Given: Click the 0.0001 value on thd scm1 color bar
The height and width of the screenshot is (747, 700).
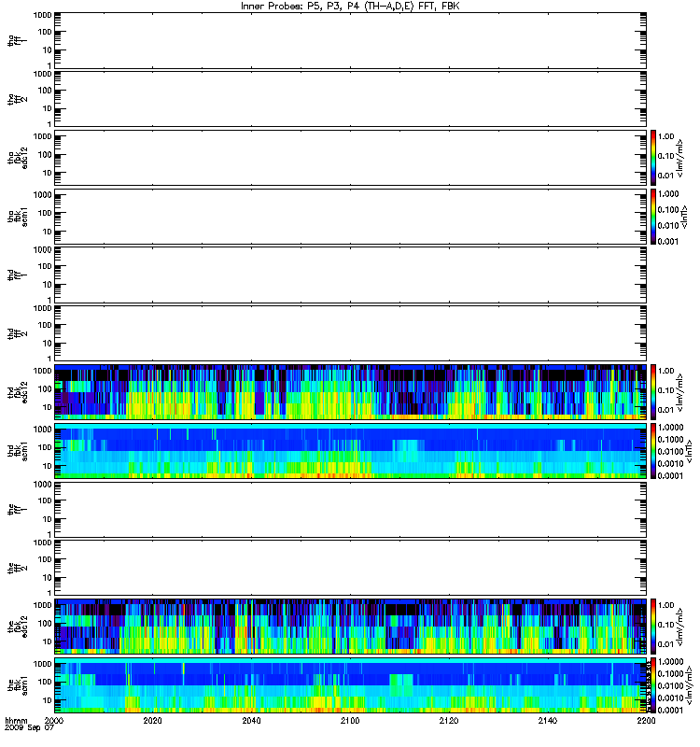Looking at the screenshot, I should click(670, 475).
